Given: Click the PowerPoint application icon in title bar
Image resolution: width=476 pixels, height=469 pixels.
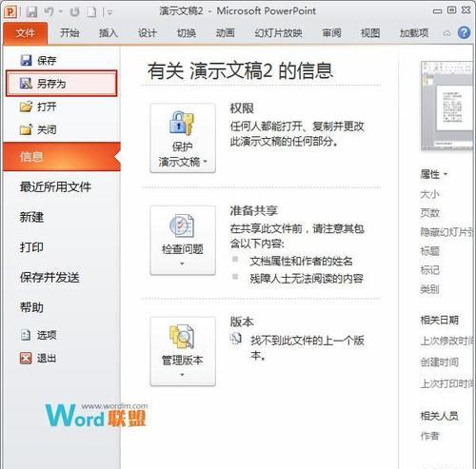Looking at the screenshot, I should pyautogui.click(x=10, y=11).
